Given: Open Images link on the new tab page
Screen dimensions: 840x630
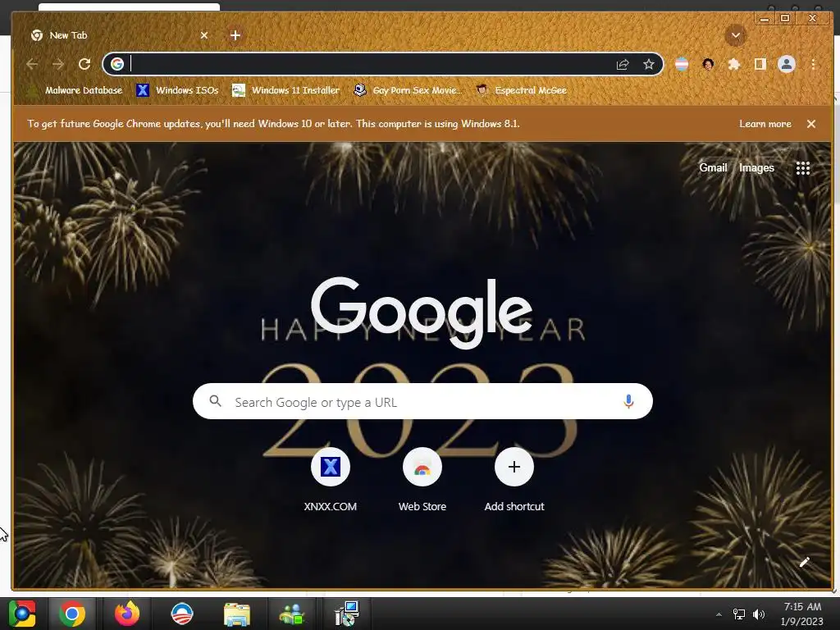Looking at the screenshot, I should point(756,167).
